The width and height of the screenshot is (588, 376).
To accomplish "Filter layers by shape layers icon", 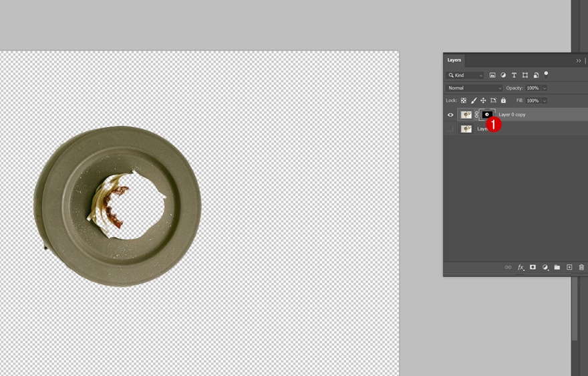I will coord(525,75).
